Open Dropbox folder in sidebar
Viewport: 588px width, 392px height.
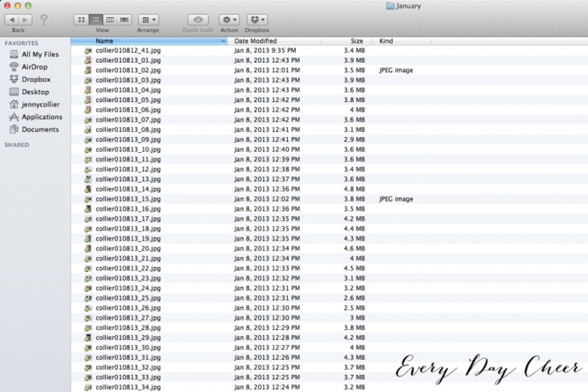coord(36,79)
